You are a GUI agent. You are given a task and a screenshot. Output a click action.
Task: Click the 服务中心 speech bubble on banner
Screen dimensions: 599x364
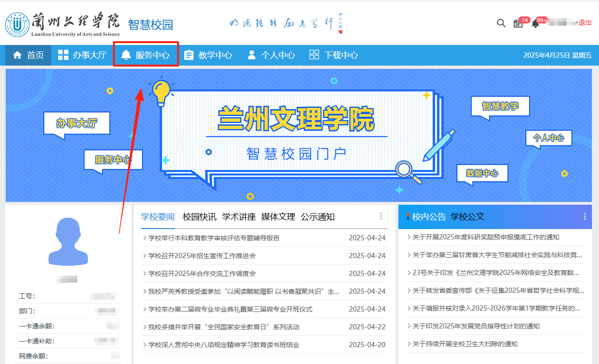coord(113,160)
